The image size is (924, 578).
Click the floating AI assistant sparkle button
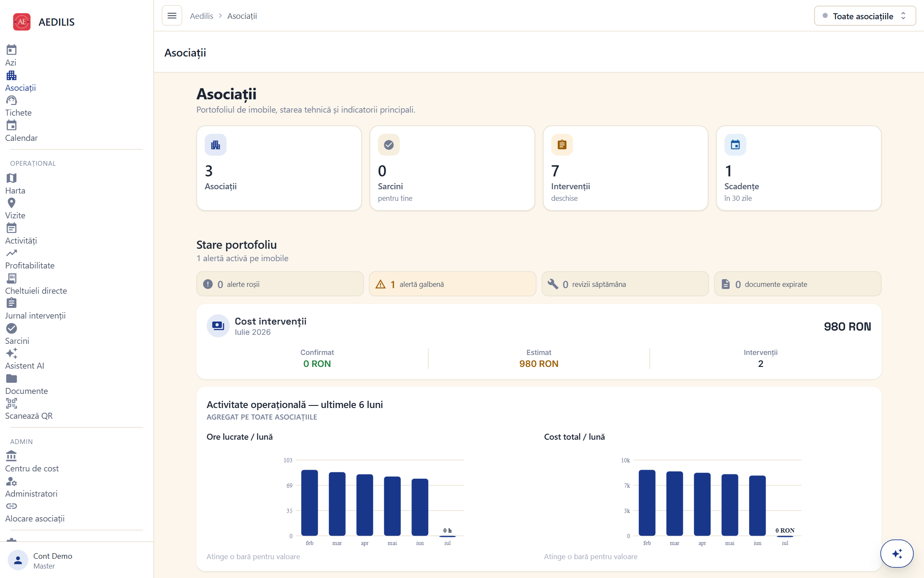897,554
